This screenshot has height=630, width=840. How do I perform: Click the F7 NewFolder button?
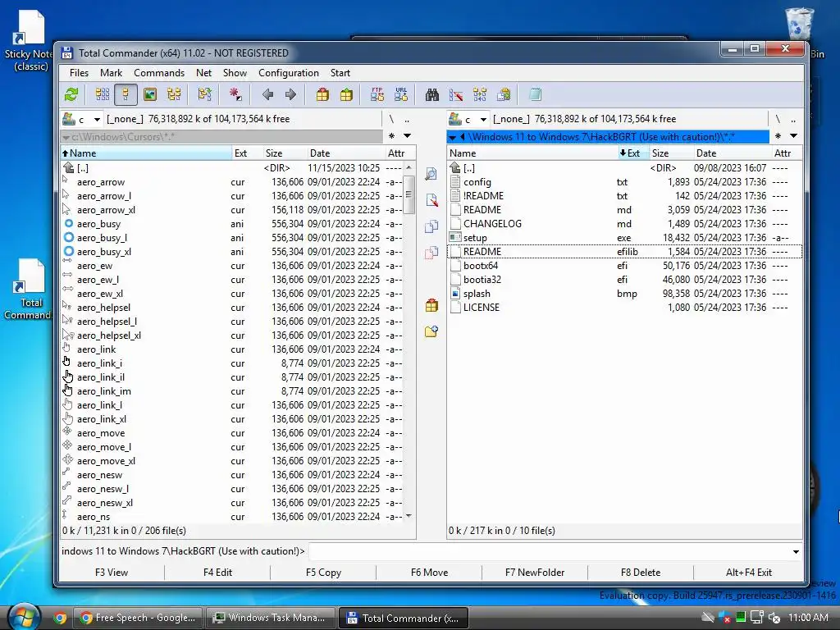click(x=535, y=572)
